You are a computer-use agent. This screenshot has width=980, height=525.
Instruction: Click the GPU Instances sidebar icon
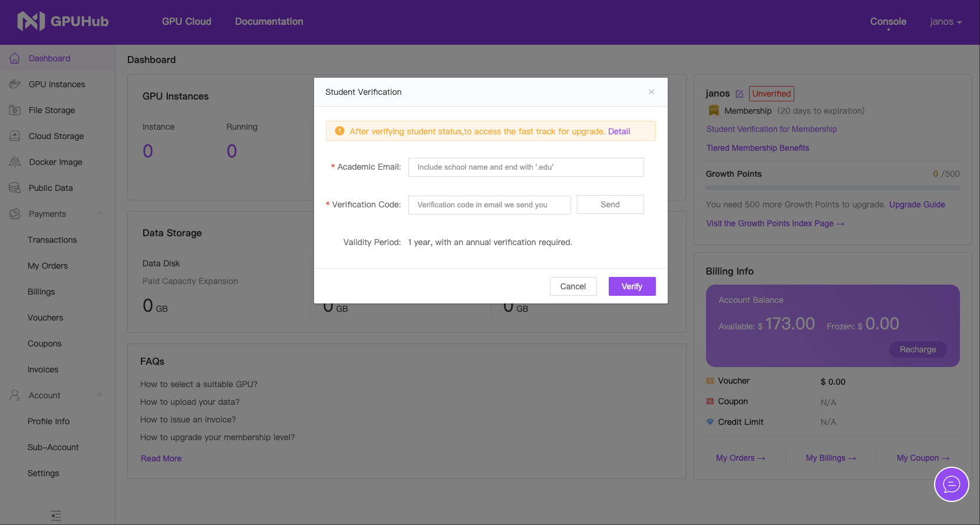[15, 84]
